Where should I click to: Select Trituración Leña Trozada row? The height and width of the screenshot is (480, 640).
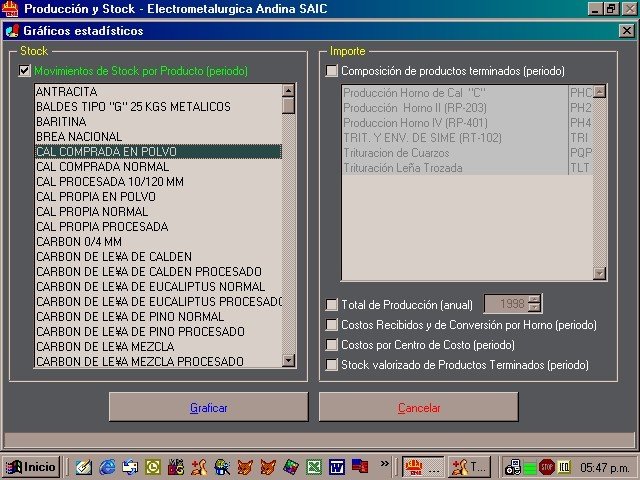(467, 168)
